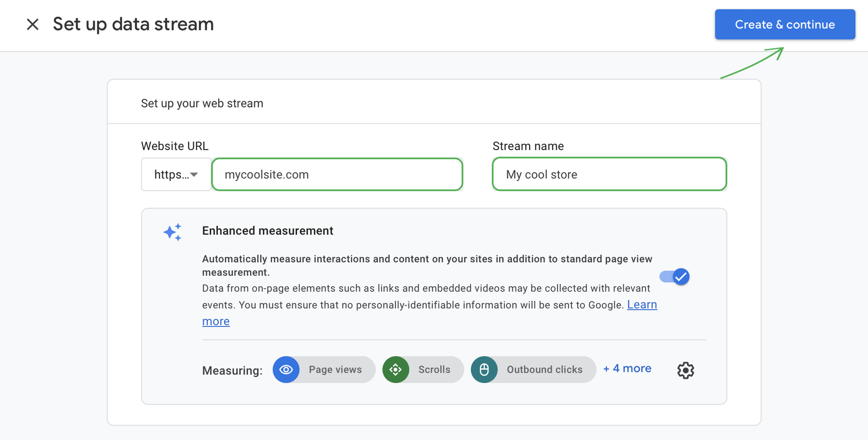
Task: Disable the Enhanced measurement toggle
Action: click(674, 276)
